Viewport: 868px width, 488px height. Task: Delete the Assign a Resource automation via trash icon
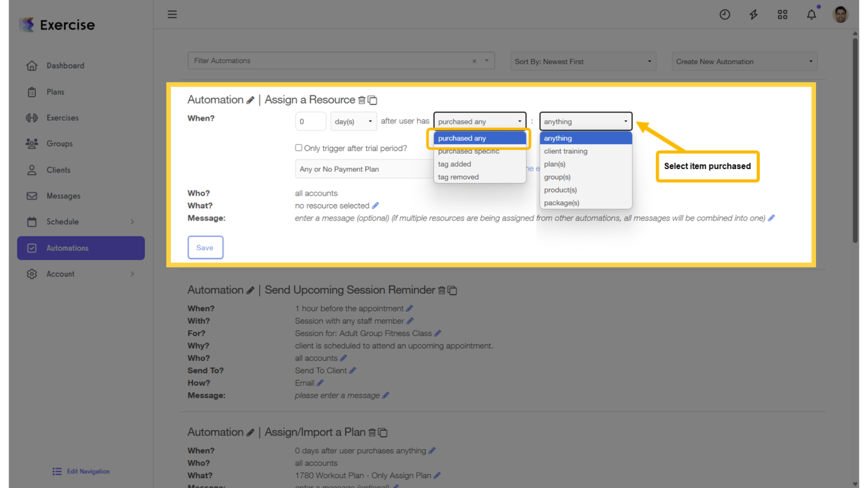coord(363,100)
